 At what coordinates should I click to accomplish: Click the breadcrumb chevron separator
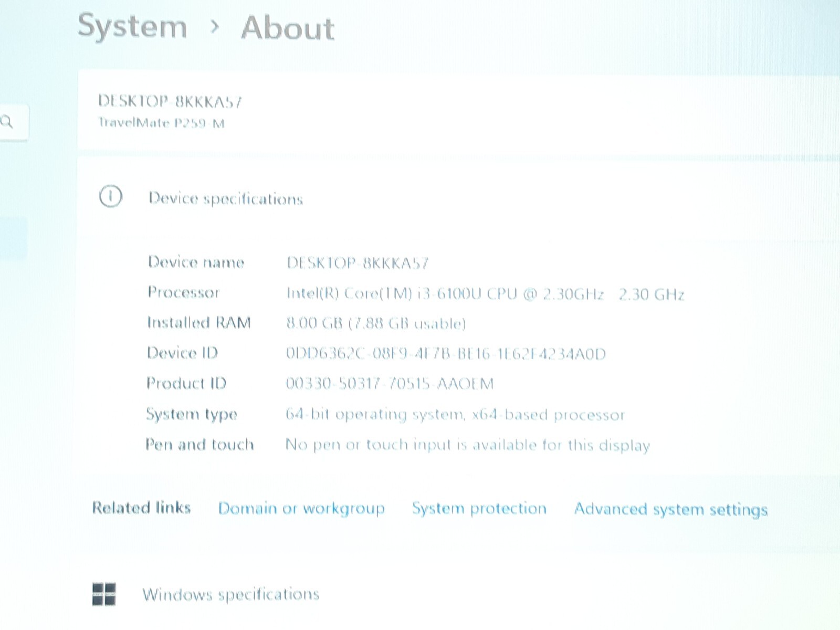point(214,26)
